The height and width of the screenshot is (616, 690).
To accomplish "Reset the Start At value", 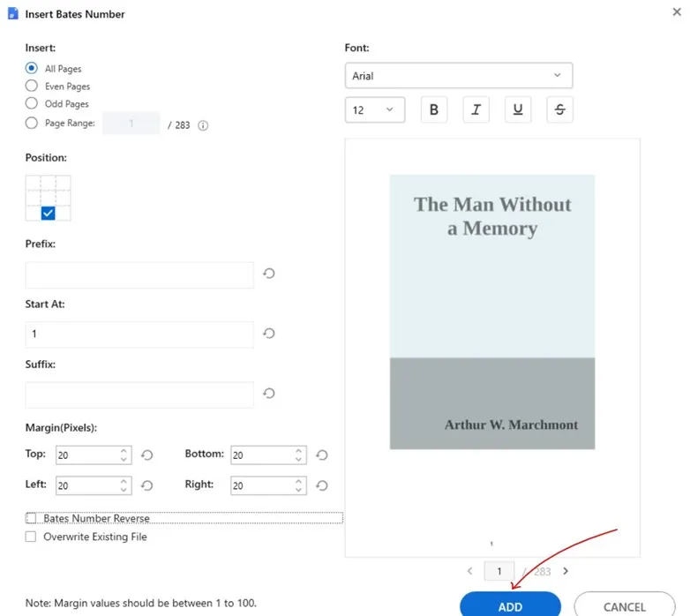I will point(269,334).
